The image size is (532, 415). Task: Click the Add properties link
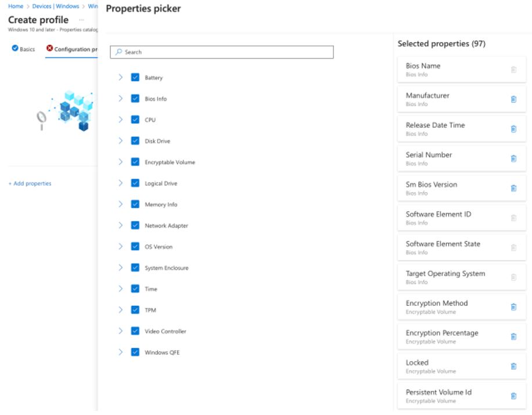pos(30,183)
